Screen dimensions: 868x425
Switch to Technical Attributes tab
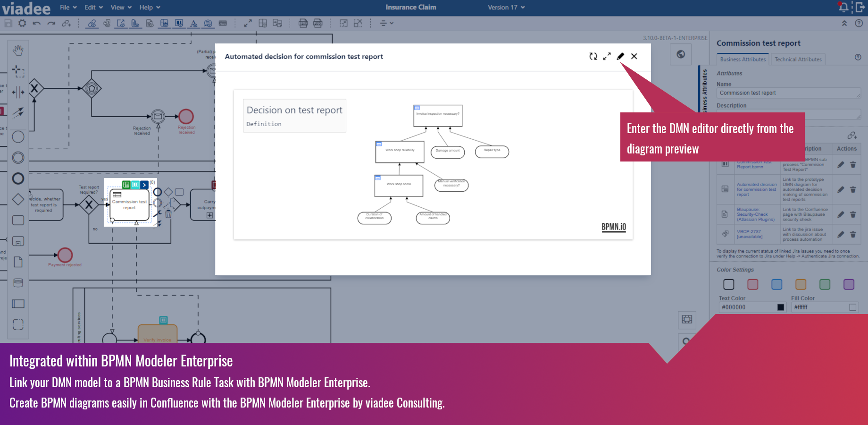pyautogui.click(x=798, y=59)
